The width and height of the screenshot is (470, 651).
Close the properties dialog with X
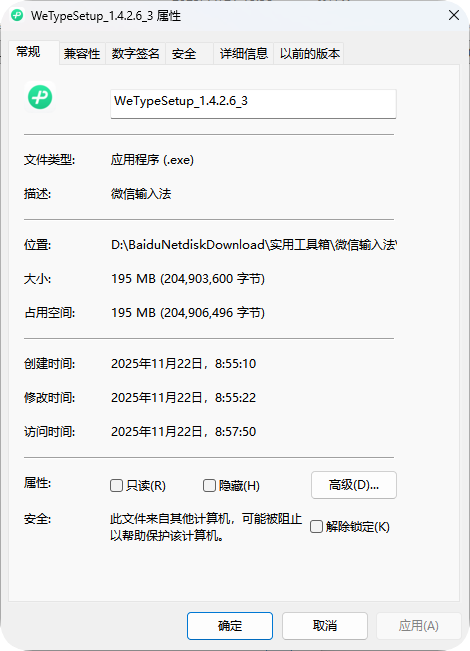(454, 15)
